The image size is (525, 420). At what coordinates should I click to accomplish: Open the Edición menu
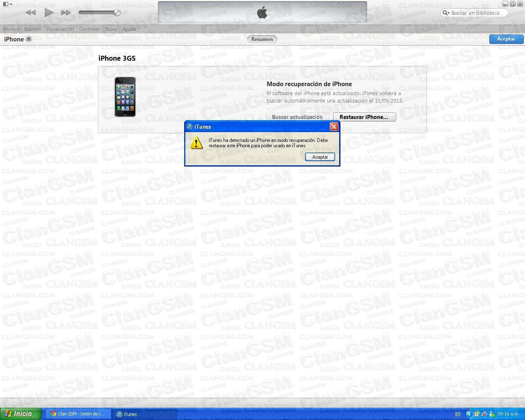[32, 29]
